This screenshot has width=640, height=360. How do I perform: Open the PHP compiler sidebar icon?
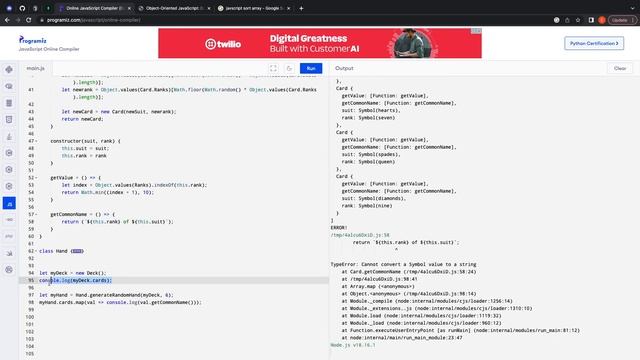coord(9,236)
